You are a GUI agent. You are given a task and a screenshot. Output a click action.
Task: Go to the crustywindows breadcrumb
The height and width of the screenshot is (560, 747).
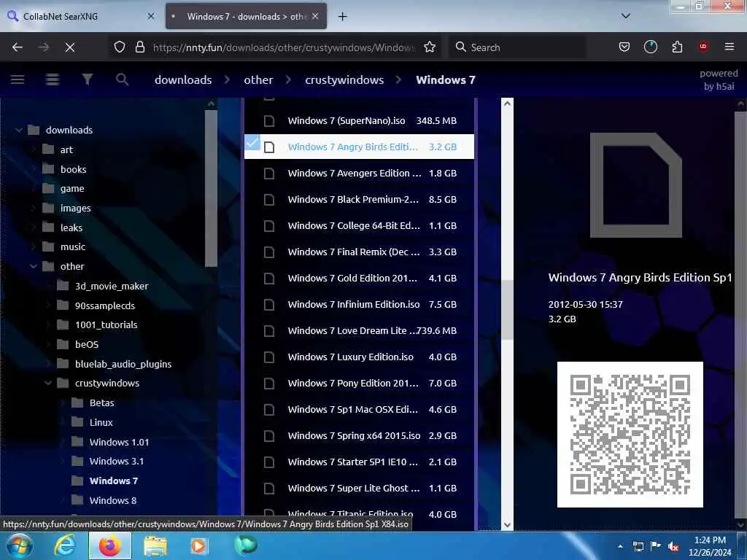click(344, 79)
